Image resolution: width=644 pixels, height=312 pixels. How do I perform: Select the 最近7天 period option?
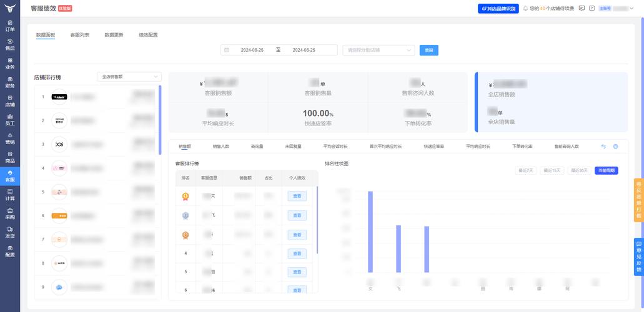526,170
